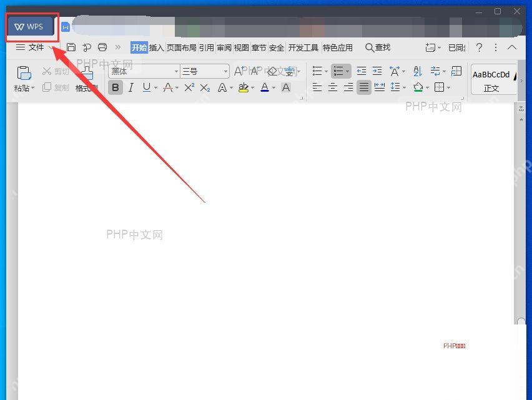Open the line spacing dropdown arrow
Viewport: 532px width, 400px height.
coord(404,88)
